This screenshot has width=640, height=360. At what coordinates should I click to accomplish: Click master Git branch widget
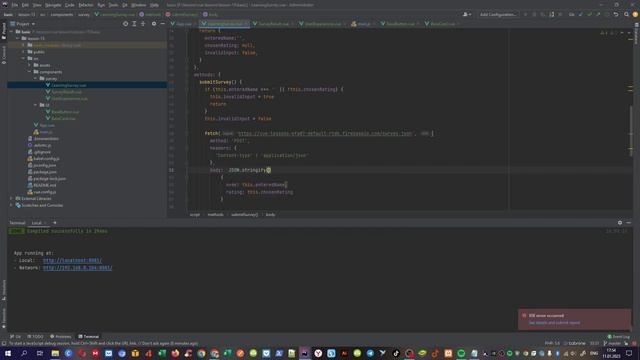pos(611,344)
